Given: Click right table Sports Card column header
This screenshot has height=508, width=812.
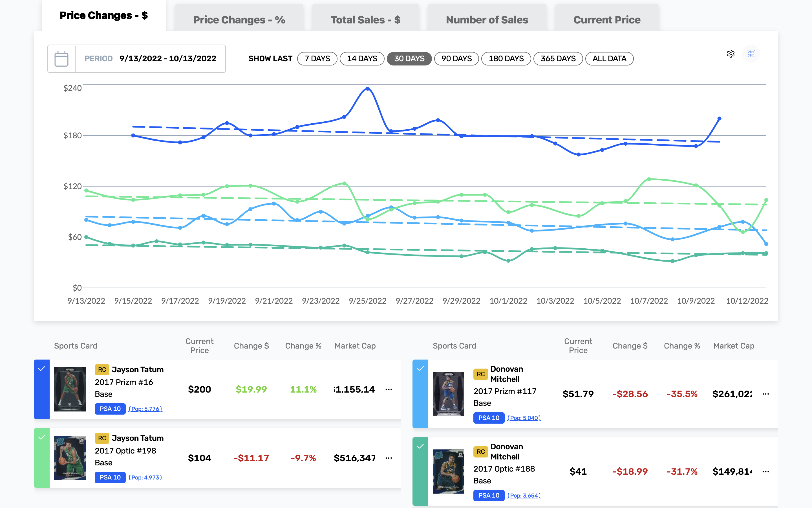Looking at the screenshot, I should point(454,346).
